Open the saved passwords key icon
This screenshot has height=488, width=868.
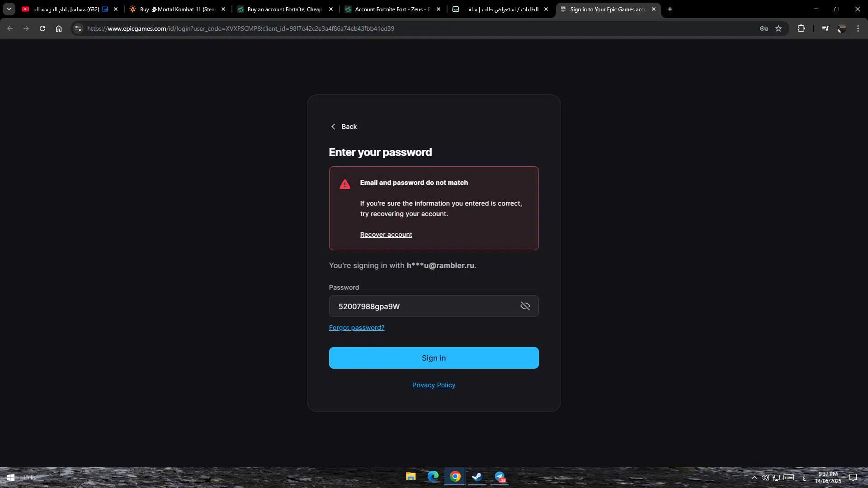coord(764,28)
